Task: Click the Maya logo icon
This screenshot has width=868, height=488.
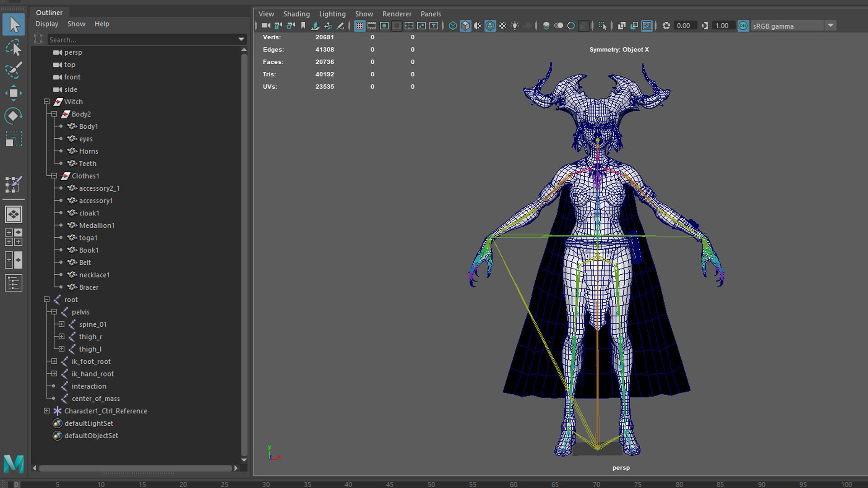Action: (14, 464)
